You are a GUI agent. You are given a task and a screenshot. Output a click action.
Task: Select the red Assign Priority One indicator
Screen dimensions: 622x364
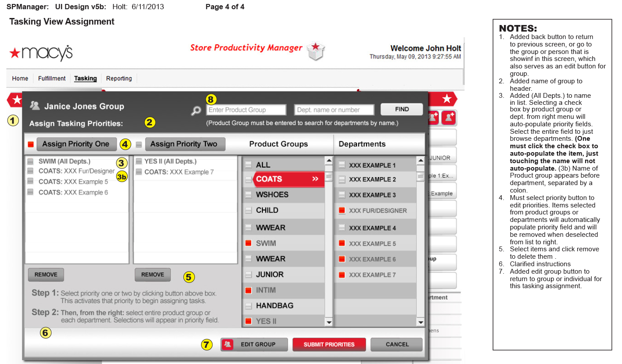pos(31,144)
